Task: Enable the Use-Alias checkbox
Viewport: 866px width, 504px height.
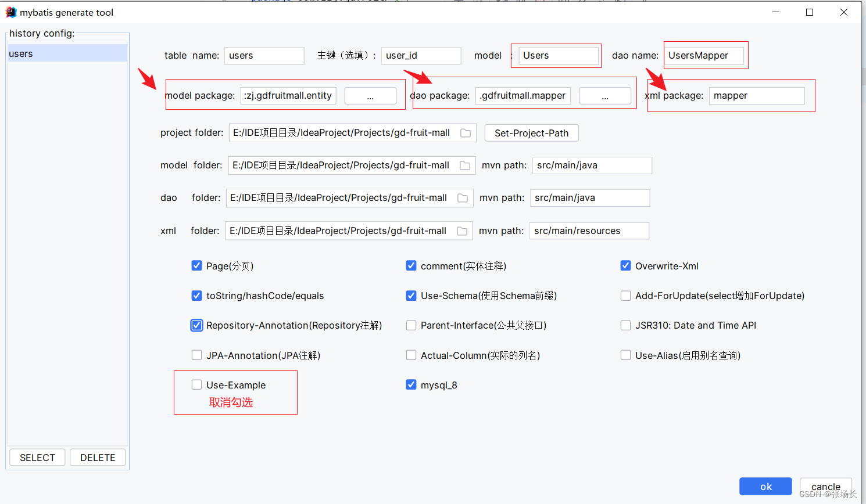Action: (625, 355)
